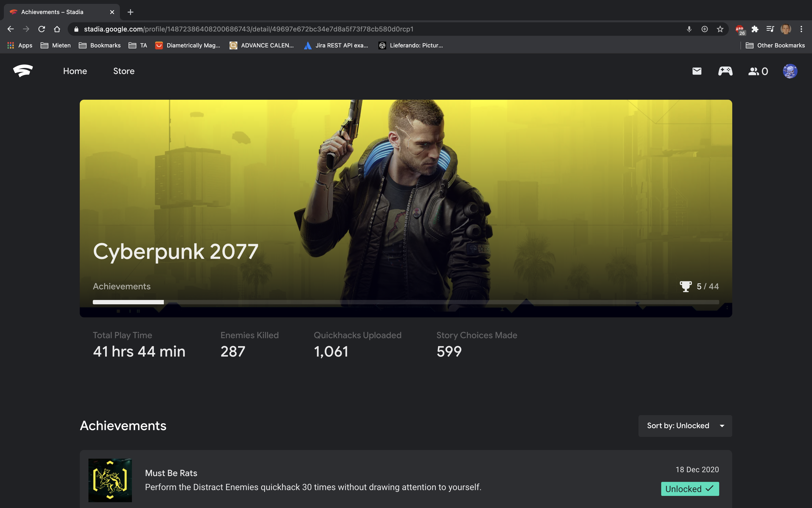Click the 41 hrs 44 min value

(139, 351)
